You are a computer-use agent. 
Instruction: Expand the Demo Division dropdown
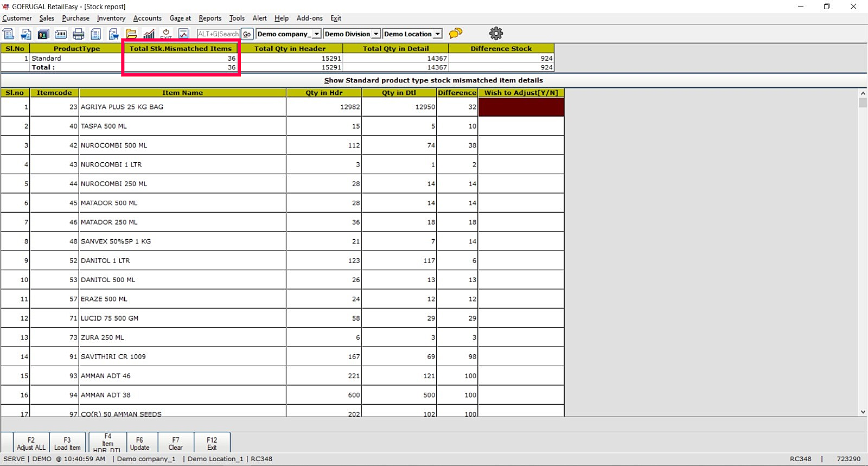(375, 34)
